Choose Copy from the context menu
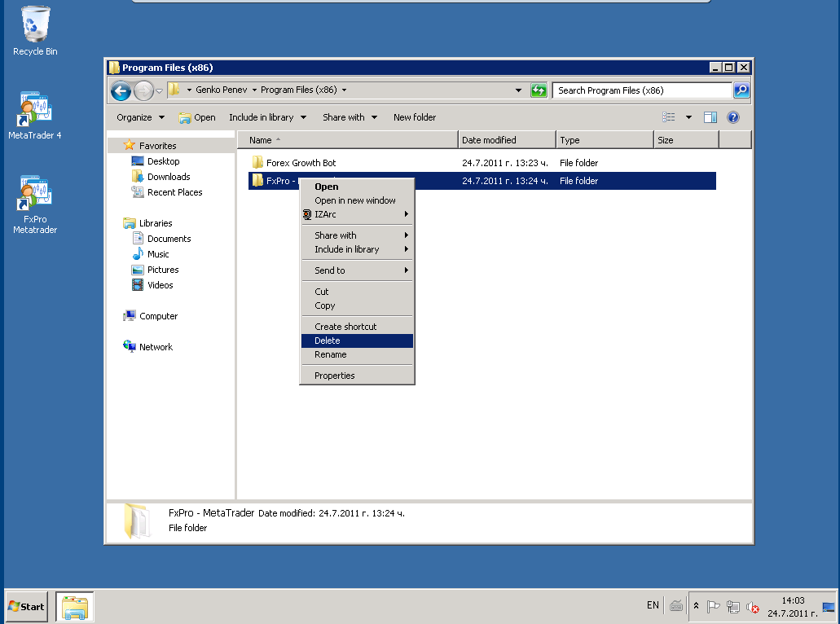This screenshot has height=624, width=840. [x=357, y=305]
